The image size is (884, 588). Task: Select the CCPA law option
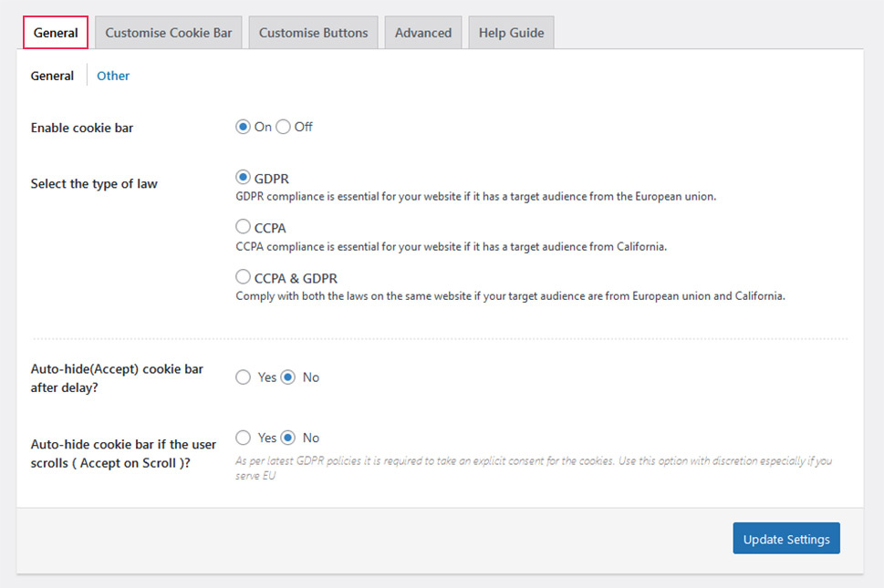pos(244,227)
